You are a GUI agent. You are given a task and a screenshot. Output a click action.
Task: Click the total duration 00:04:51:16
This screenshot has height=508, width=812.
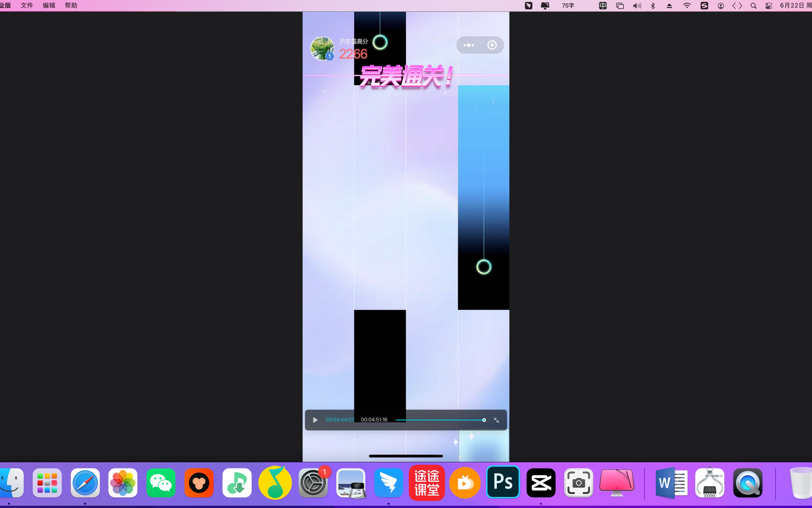pos(374,420)
